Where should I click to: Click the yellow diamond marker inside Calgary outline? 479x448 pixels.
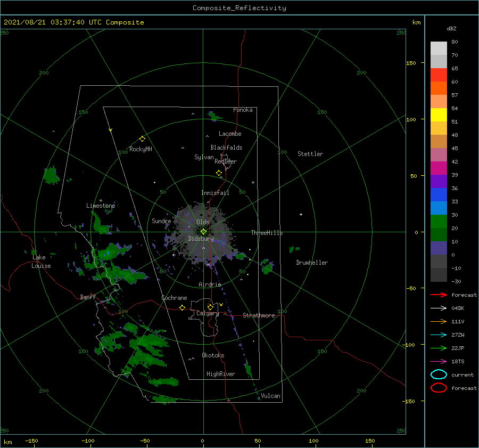coord(210,307)
